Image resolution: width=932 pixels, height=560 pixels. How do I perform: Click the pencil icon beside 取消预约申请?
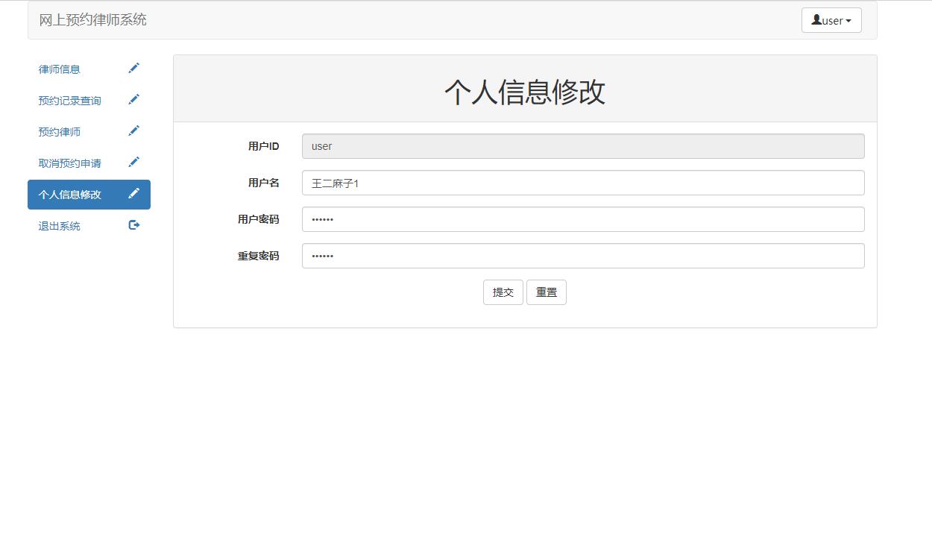coord(134,162)
